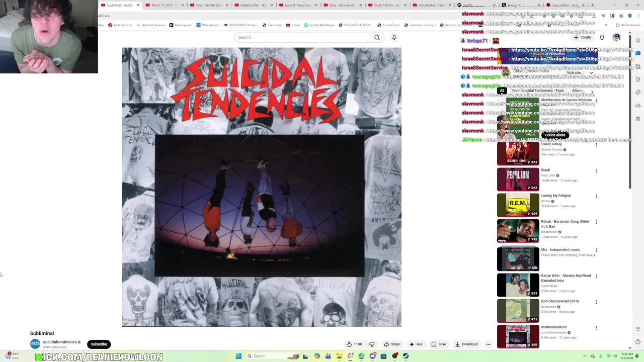
Task: Open options for God (Remastered 2010) video
Action: point(596,302)
